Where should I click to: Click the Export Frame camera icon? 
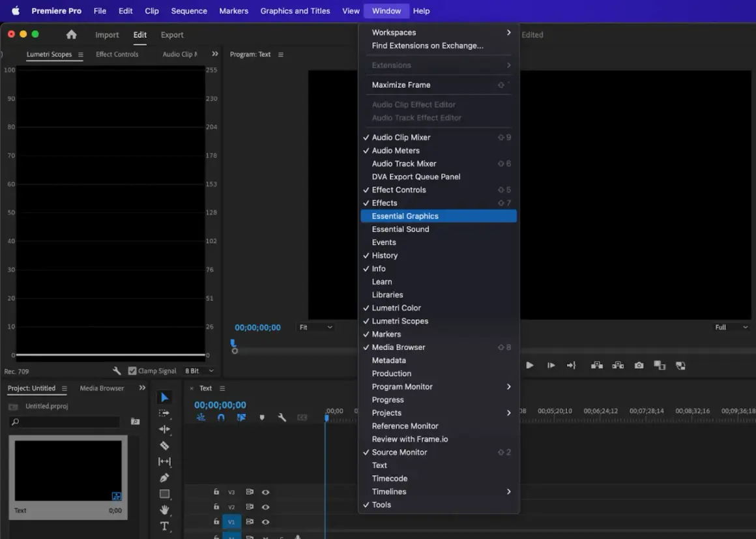point(639,366)
